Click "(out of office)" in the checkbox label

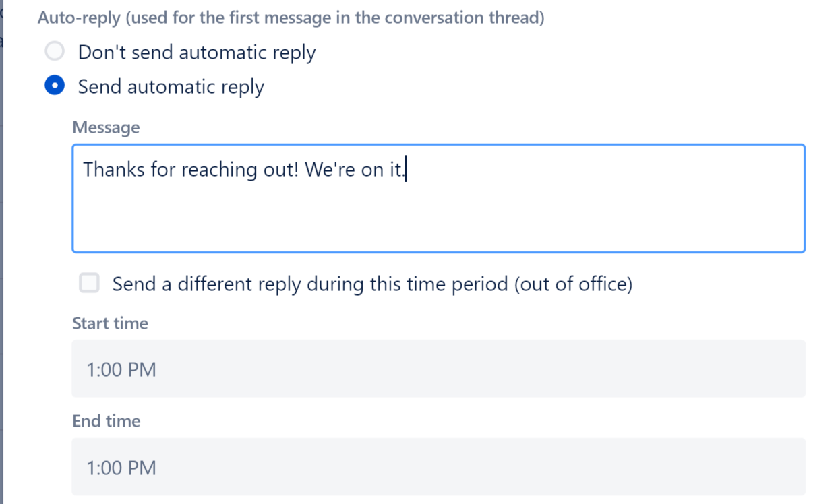click(x=573, y=284)
